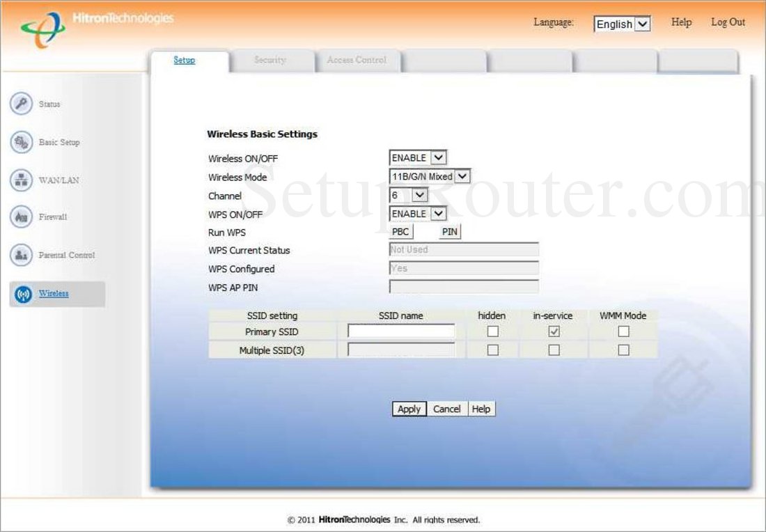The image size is (766, 532).
Task: Open the Wireless Mode dropdown
Action: point(461,177)
